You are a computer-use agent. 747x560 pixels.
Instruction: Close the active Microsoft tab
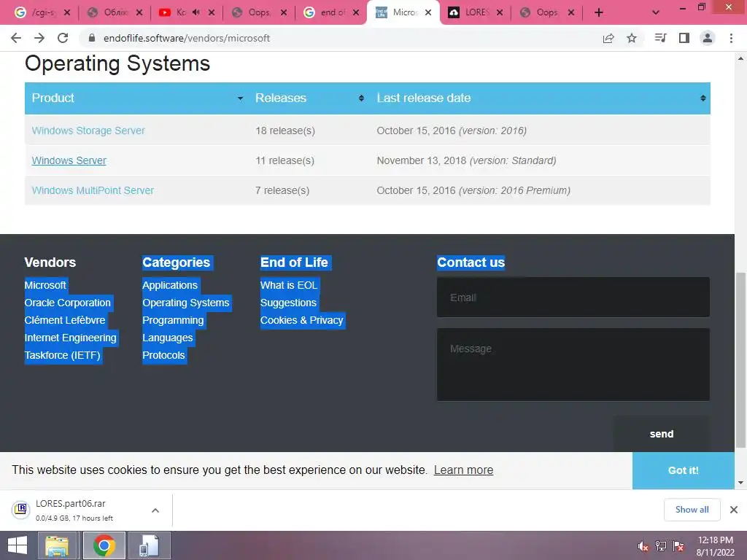pos(427,13)
